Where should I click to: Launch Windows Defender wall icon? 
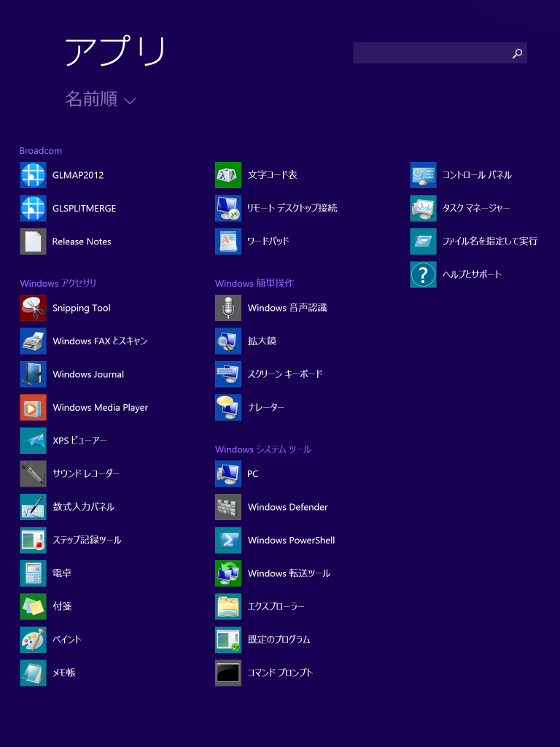coord(228,507)
